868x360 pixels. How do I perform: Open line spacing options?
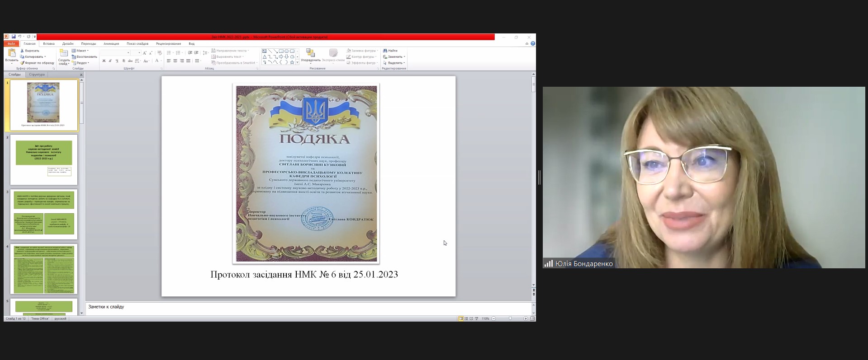(205, 53)
